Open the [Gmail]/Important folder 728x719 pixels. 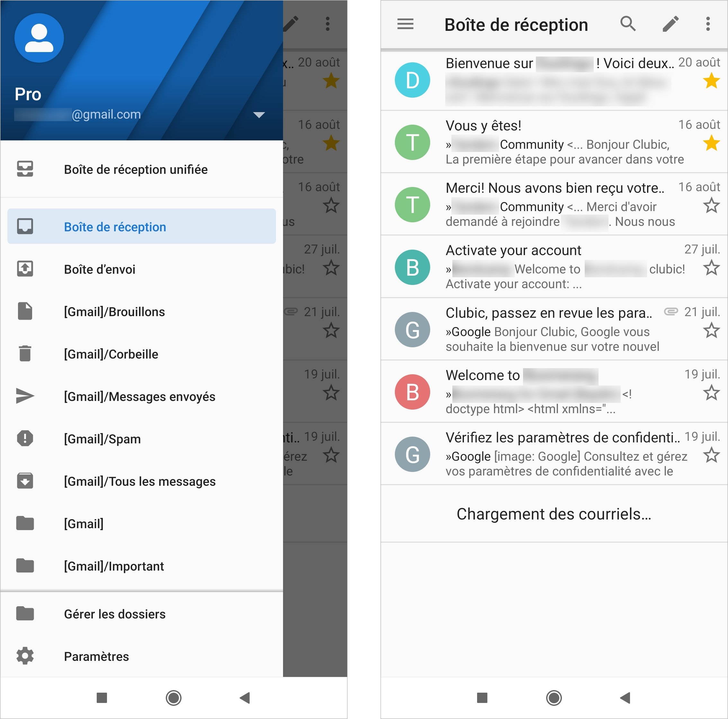[x=142, y=566]
